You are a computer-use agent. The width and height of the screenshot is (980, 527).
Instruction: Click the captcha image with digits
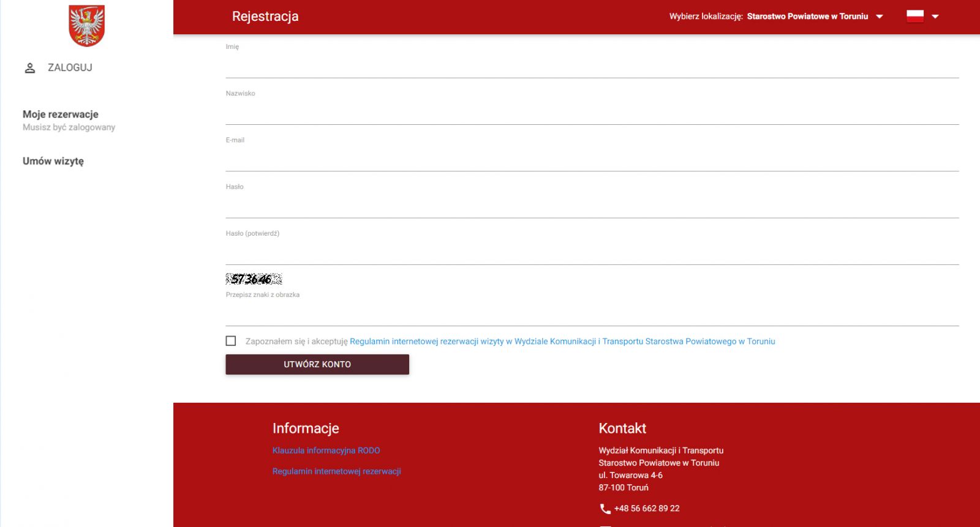pyautogui.click(x=254, y=279)
